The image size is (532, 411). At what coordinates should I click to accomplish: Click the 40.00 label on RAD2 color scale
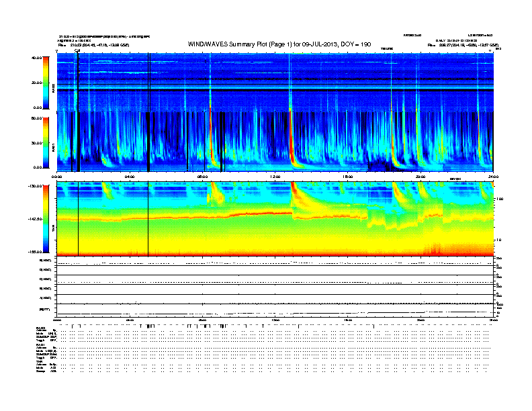[36, 58]
